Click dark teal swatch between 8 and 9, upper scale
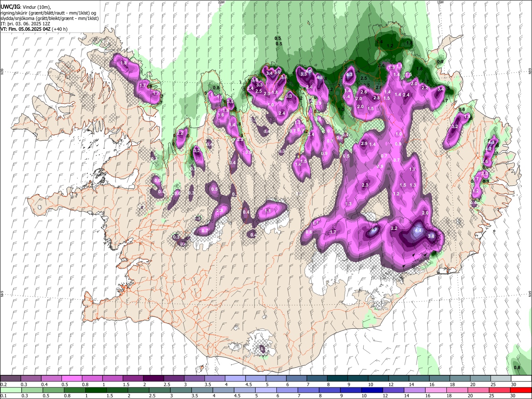 tap(337, 379)
